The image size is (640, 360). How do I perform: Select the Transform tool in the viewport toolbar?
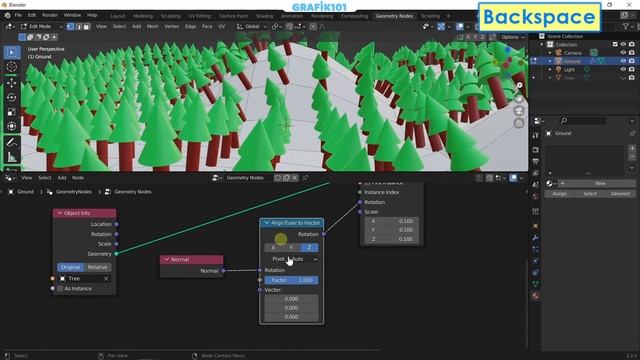coord(11,126)
